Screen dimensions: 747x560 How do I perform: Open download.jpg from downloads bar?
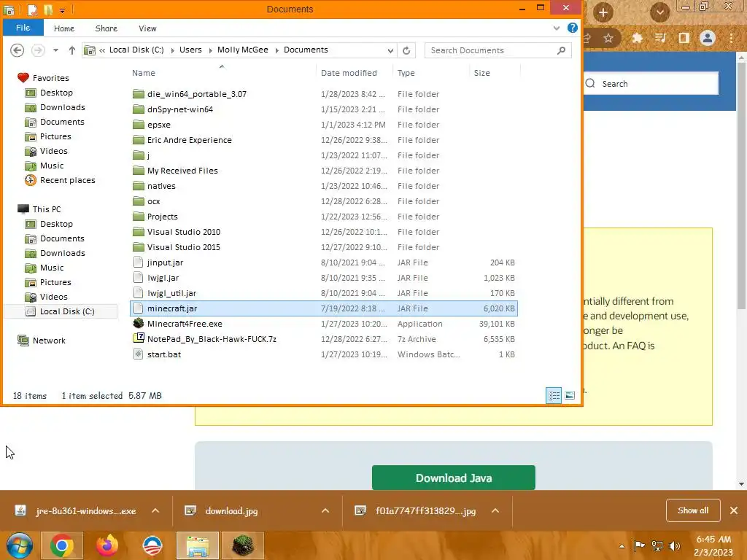pyautogui.click(x=222, y=511)
